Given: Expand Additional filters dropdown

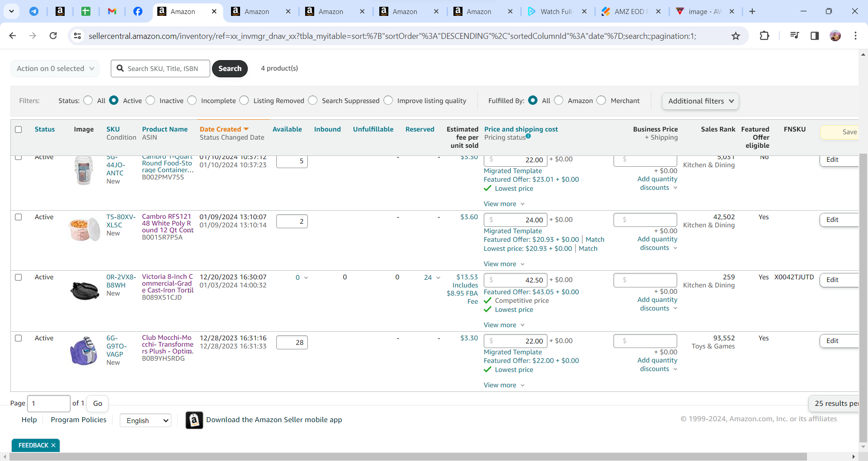Looking at the screenshot, I should [700, 101].
